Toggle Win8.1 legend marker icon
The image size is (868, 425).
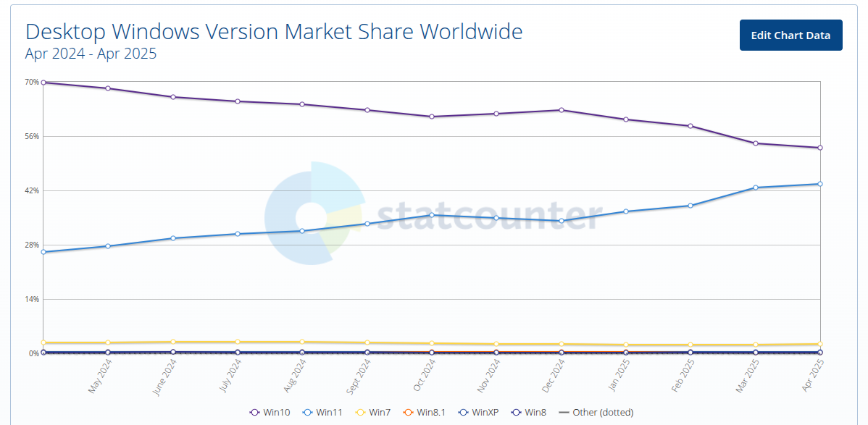tap(407, 413)
